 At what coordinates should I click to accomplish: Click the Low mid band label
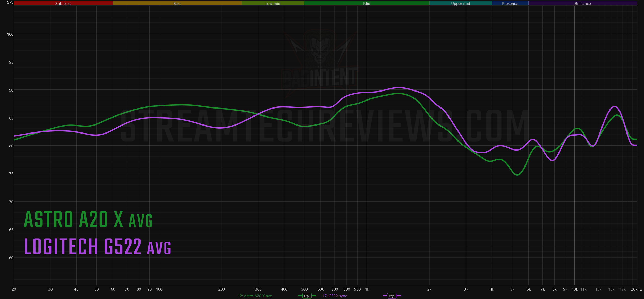273,3
